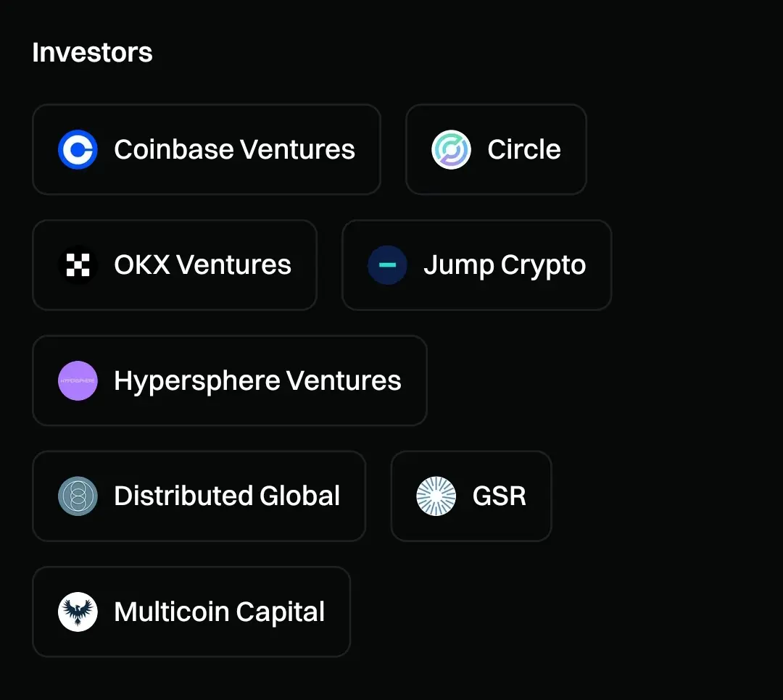Screen dimensions: 783x700
Task: Open the Hypersphere Ventures text label
Action: [x=257, y=381]
